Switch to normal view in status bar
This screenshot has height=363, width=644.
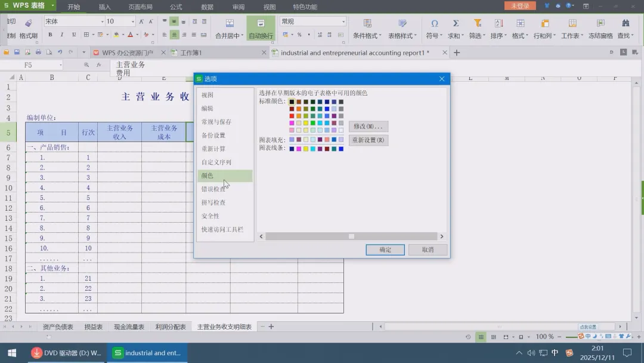click(x=481, y=337)
